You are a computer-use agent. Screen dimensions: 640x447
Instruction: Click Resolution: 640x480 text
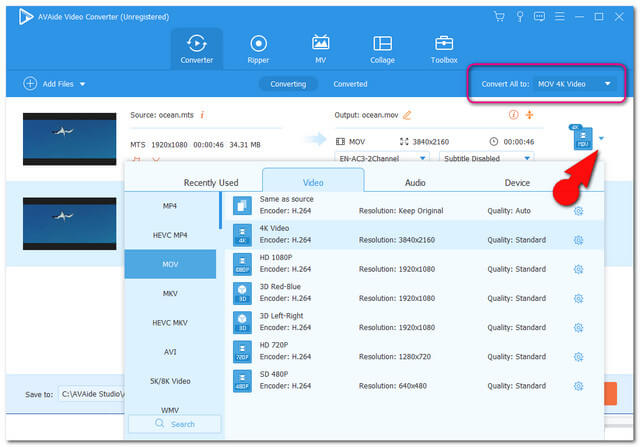pos(393,386)
